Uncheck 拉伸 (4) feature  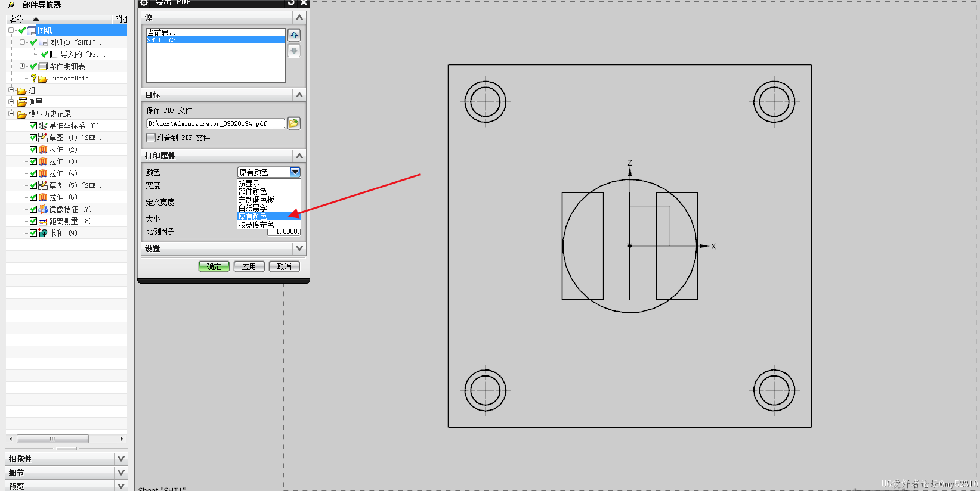point(33,173)
